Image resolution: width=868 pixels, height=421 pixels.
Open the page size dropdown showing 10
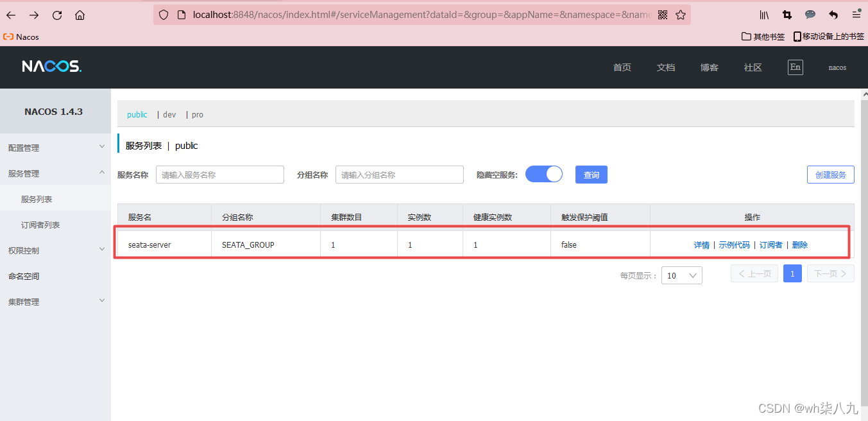click(682, 275)
